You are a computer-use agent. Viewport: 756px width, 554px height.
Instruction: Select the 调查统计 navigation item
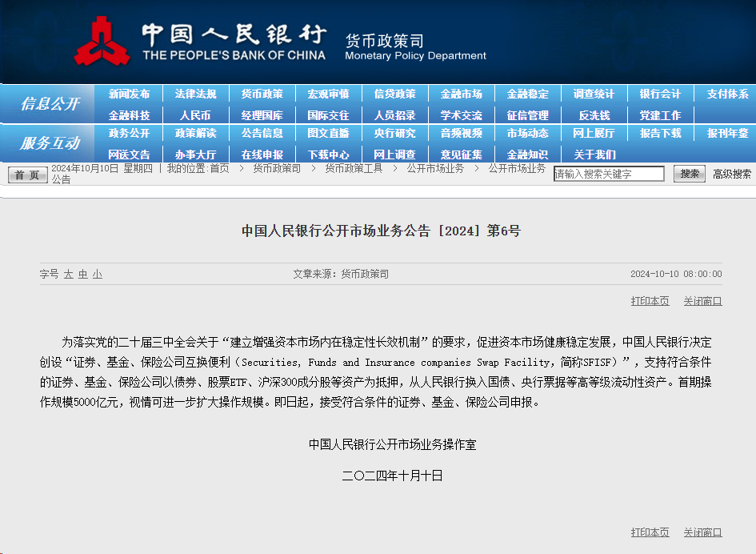tap(594, 94)
